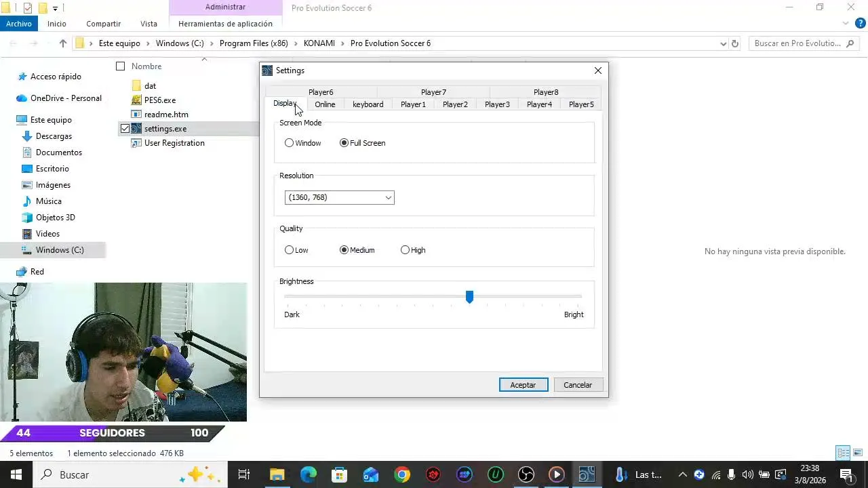The image size is (868, 488).
Task: Open the Player1 tab
Action: (413, 104)
